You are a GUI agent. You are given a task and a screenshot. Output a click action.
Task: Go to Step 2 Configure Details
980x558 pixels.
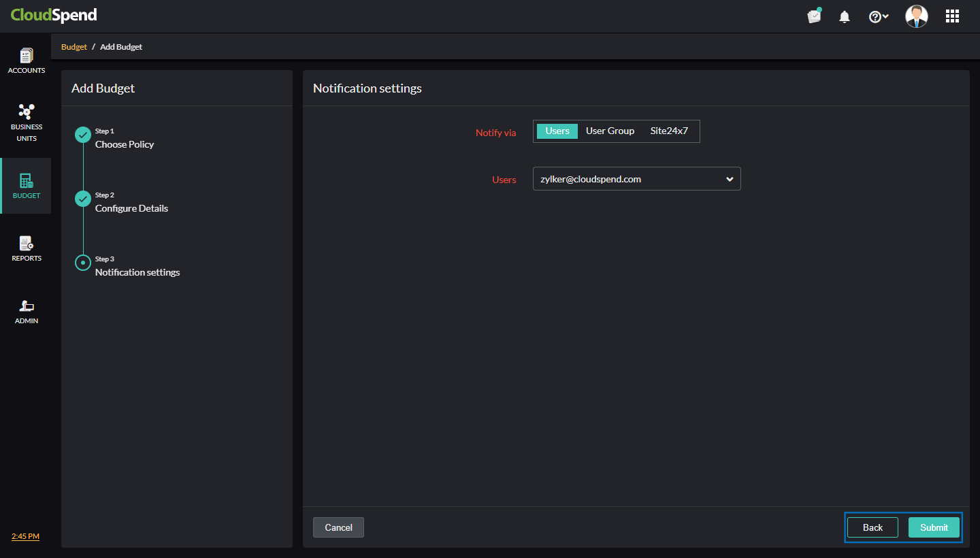point(131,208)
